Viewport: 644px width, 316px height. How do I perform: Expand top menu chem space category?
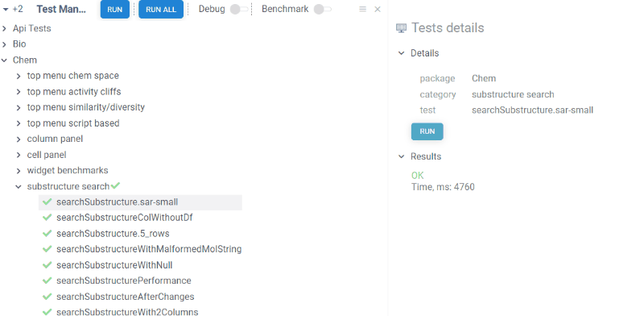tap(19, 76)
